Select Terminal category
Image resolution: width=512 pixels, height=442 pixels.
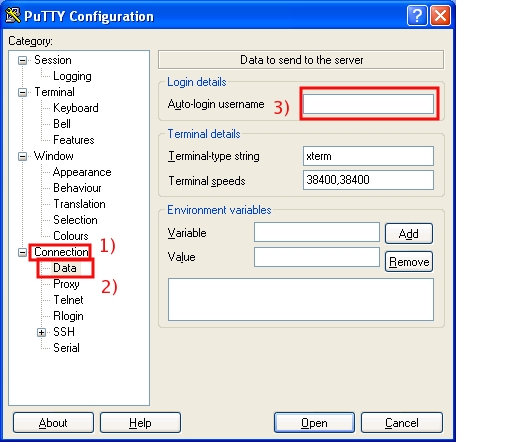[54, 92]
